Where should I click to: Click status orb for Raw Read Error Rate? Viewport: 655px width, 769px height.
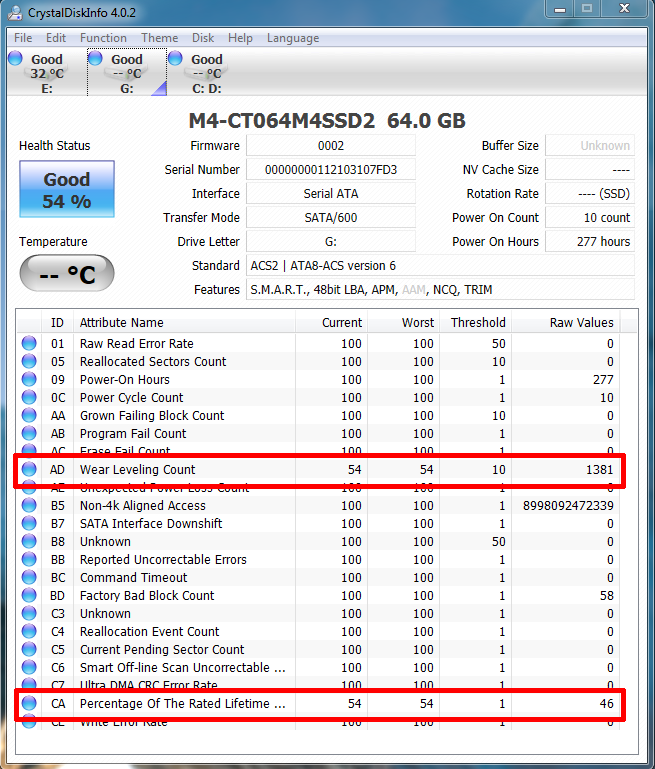(x=29, y=343)
